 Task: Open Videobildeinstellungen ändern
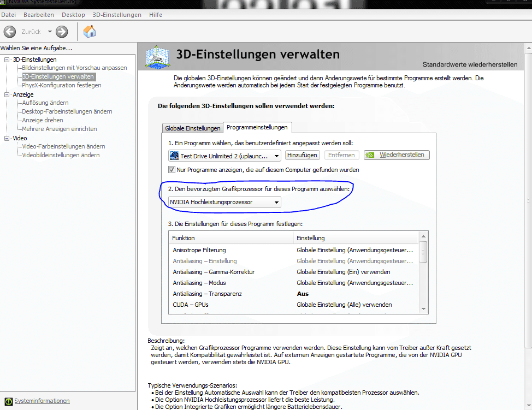point(61,155)
